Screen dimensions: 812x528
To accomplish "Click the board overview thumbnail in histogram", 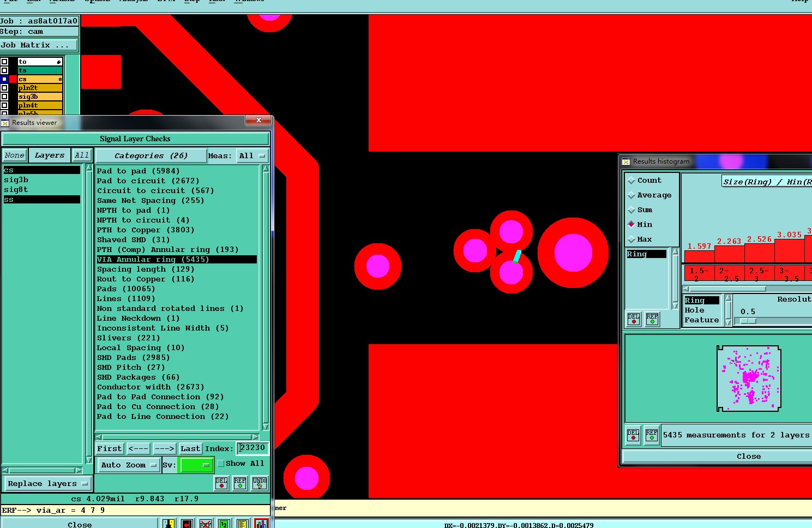I will 749,378.
